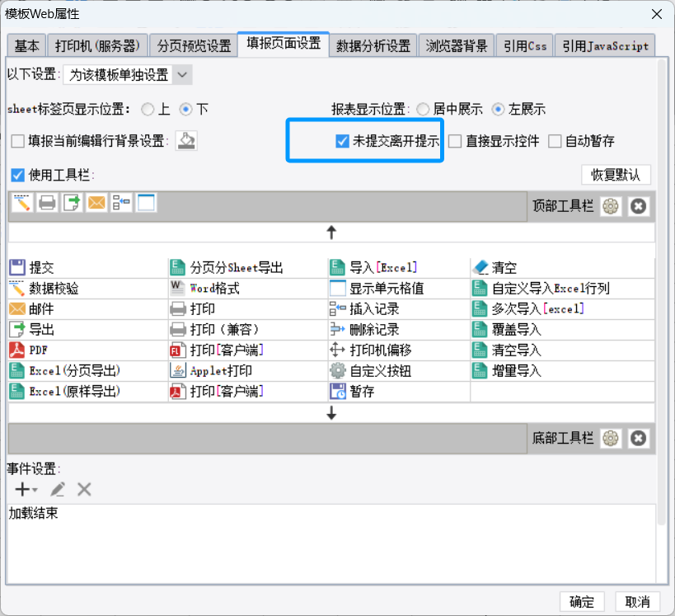Select 插入记录 tool

point(399,309)
